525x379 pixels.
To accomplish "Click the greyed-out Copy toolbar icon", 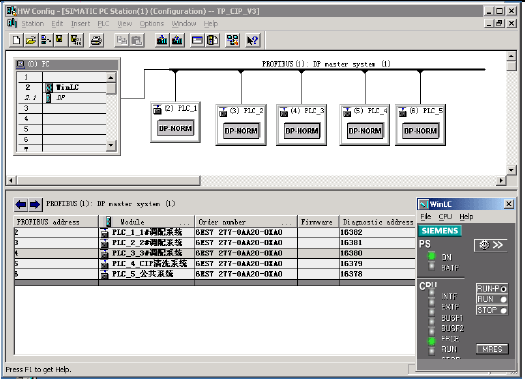I will click(x=122, y=41).
